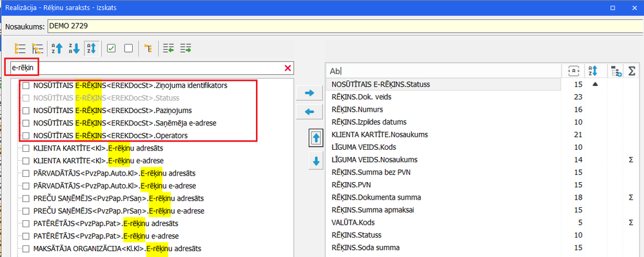
Task: Select the RĒĶINS.Izpildes datums row
Action: coord(444,122)
